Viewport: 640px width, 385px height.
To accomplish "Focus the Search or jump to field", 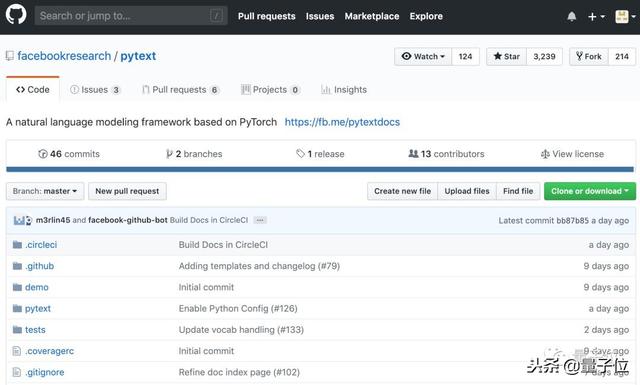I will pos(131,16).
